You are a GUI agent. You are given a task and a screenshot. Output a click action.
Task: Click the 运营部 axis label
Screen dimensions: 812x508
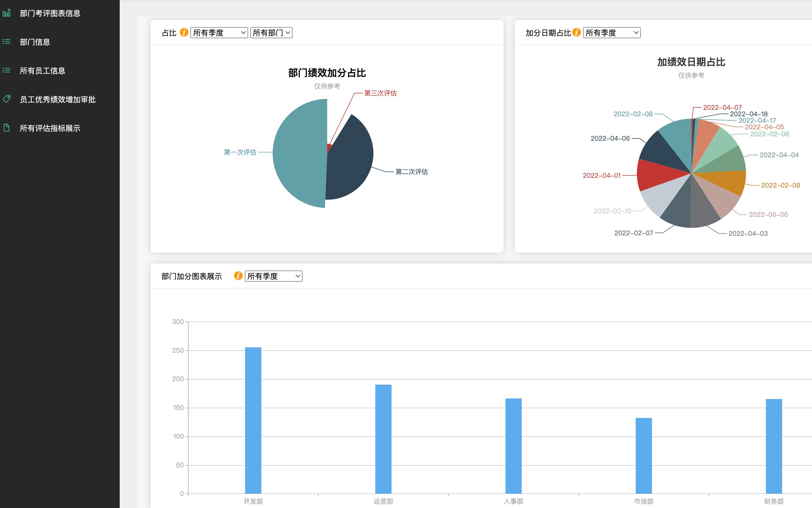point(383,501)
